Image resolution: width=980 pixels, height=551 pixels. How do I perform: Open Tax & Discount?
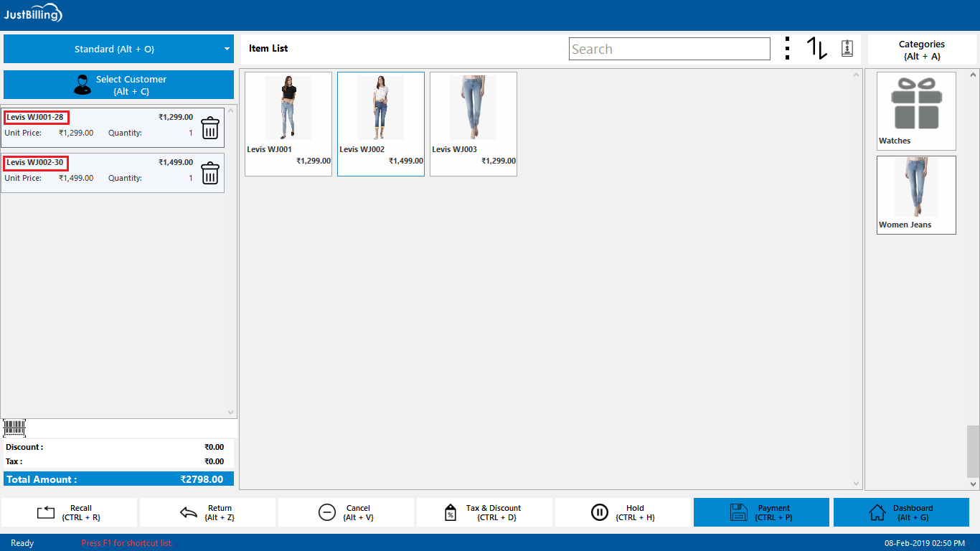click(x=484, y=512)
